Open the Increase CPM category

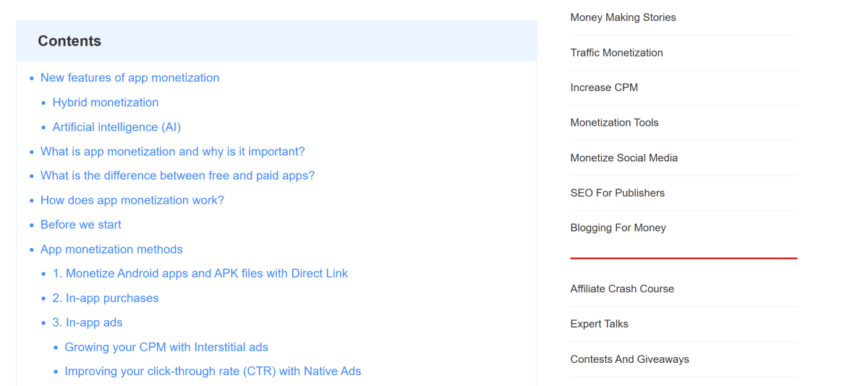(x=604, y=87)
